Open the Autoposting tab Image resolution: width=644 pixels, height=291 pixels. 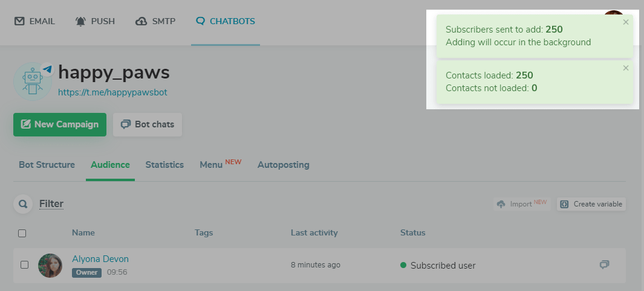click(x=283, y=165)
